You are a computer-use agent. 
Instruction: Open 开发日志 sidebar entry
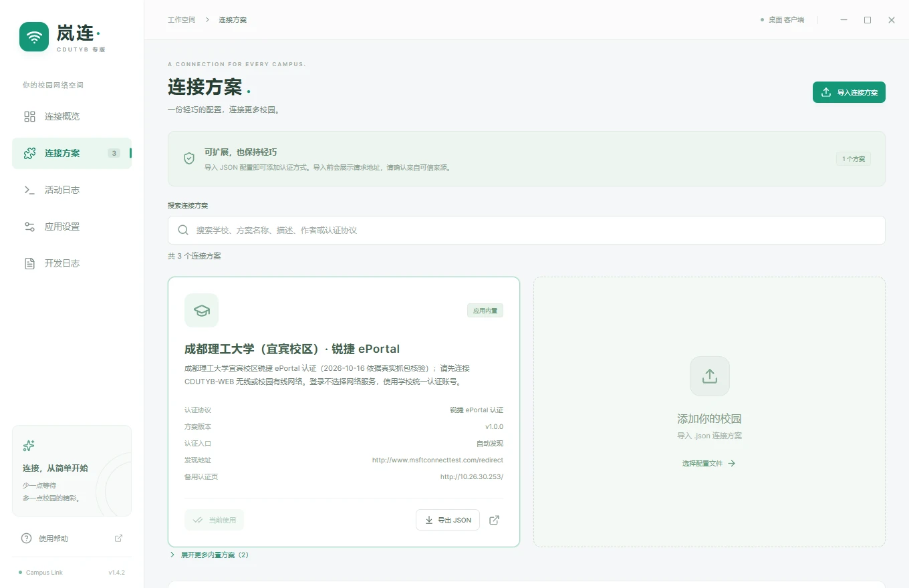72,263
